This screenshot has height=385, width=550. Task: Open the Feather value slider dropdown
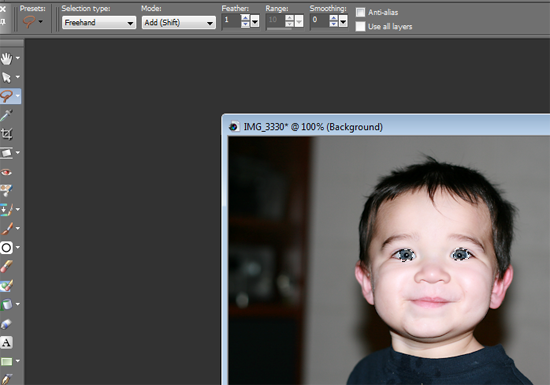point(255,22)
